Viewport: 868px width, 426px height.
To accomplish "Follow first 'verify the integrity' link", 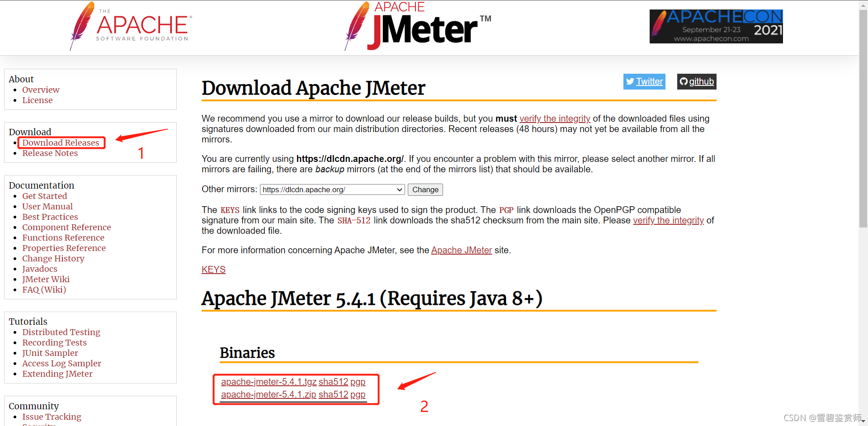I will [555, 118].
